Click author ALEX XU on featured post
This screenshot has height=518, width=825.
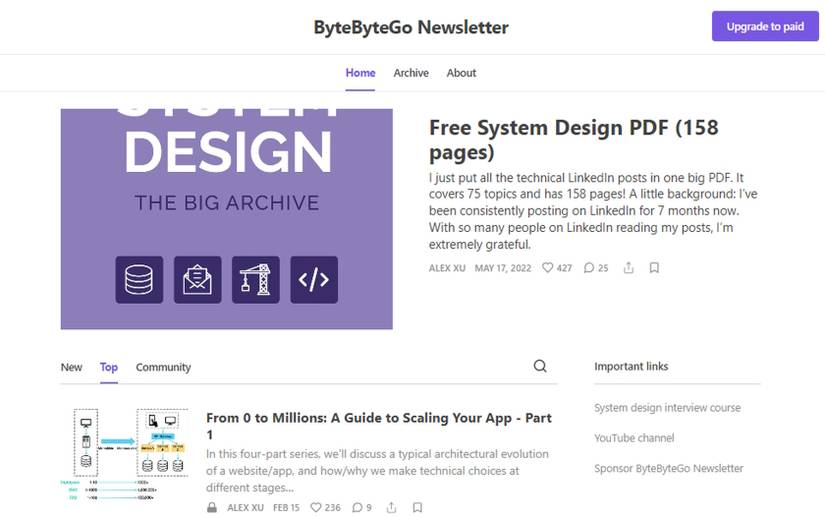(x=447, y=268)
